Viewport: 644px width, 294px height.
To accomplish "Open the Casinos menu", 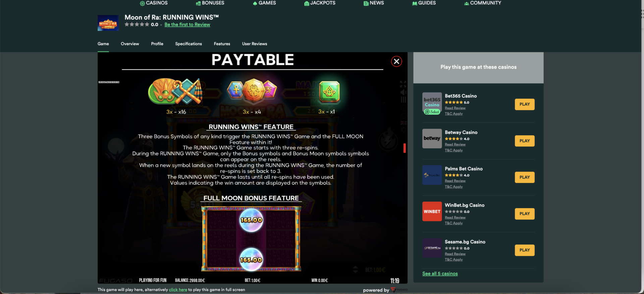I will point(154,3).
